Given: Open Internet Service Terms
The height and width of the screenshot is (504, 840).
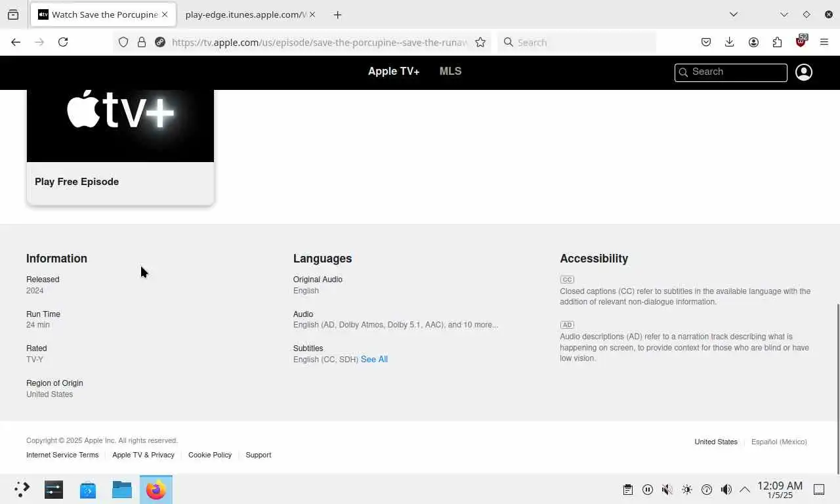Looking at the screenshot, I should (x=62, y=455).
